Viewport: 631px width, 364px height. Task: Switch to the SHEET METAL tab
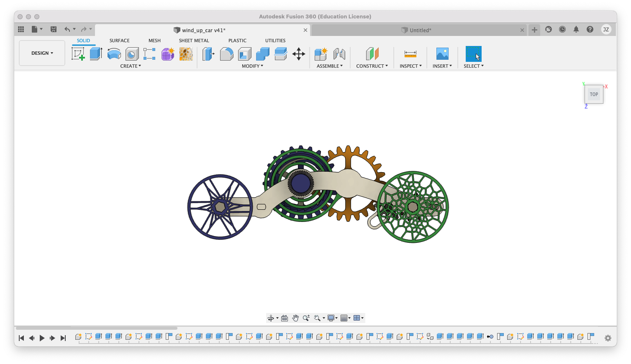194,41
